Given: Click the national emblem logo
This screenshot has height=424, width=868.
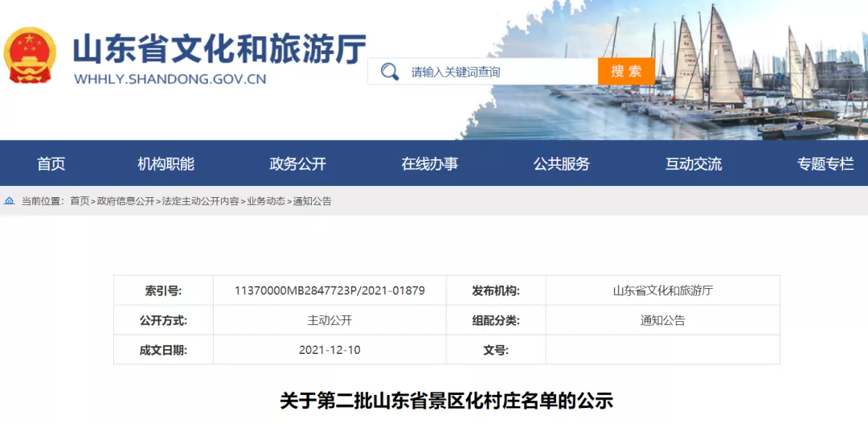Looking at the screenshot, I should click(30, 56).
